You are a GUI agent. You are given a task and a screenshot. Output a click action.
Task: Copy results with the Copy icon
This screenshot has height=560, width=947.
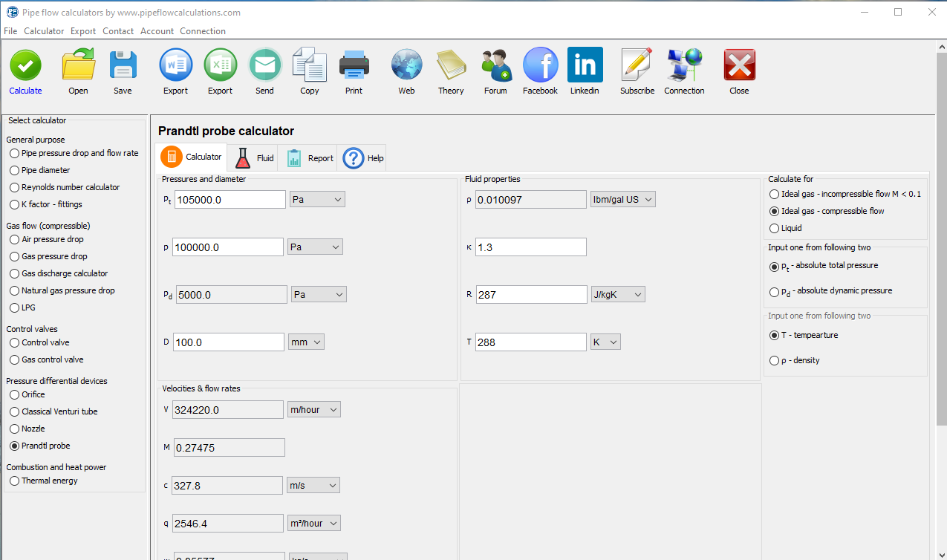[x=309, y=65]
